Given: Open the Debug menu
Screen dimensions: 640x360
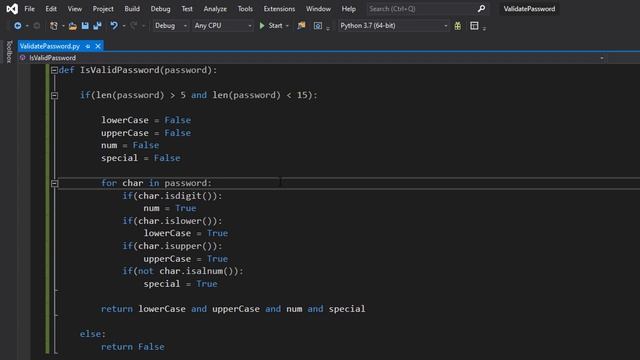Looking at the screenshot, I should coord(160,9).
